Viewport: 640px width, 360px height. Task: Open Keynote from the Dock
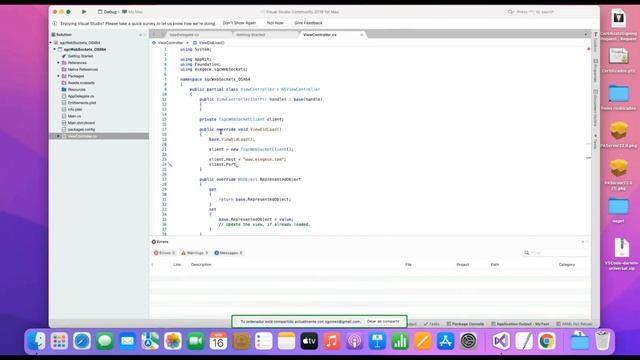[377, 341]
